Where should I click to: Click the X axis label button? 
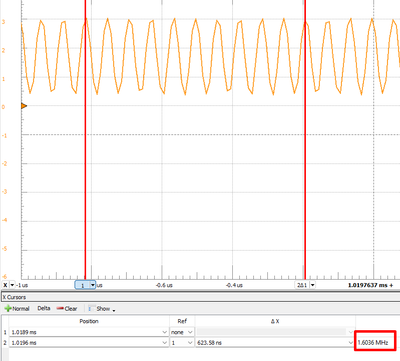pyautogui.click(x=5, y=285)
